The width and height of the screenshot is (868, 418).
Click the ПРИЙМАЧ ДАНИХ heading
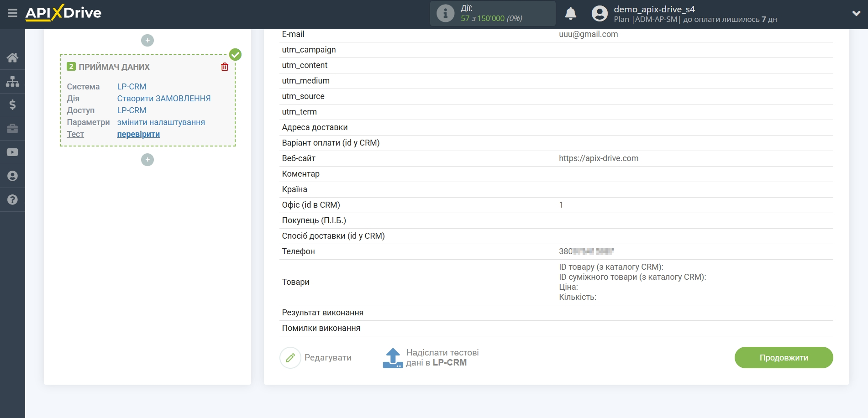click(x=114, y=67)
